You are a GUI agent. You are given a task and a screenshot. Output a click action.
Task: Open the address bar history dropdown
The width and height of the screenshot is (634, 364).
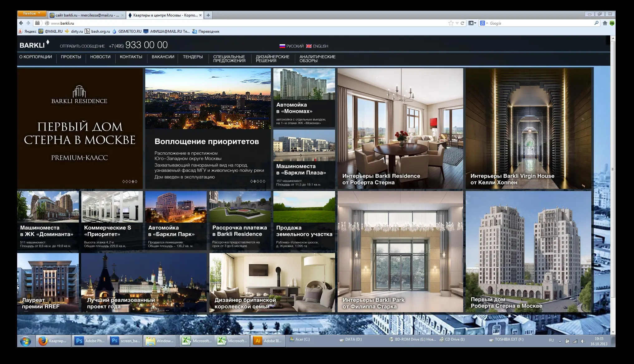tap(457, 23)
